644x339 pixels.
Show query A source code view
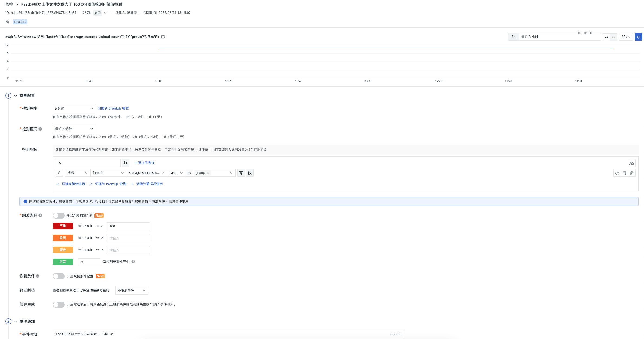pos(617,173)
